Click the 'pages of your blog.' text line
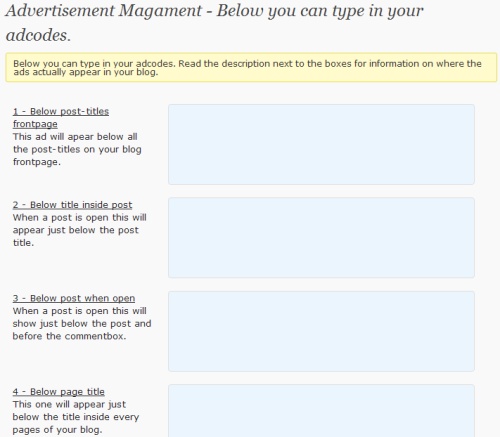This screenshot has height=437, width=500. click(57, 430)
